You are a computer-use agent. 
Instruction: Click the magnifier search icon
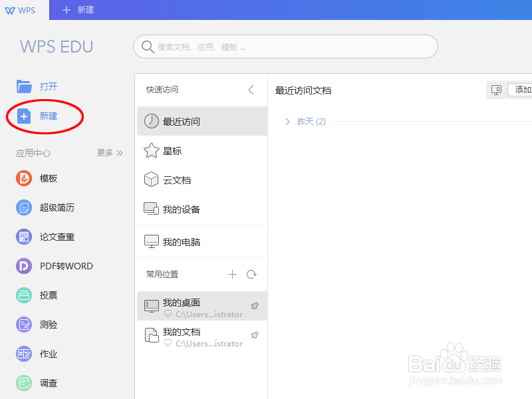click(148, 47)
